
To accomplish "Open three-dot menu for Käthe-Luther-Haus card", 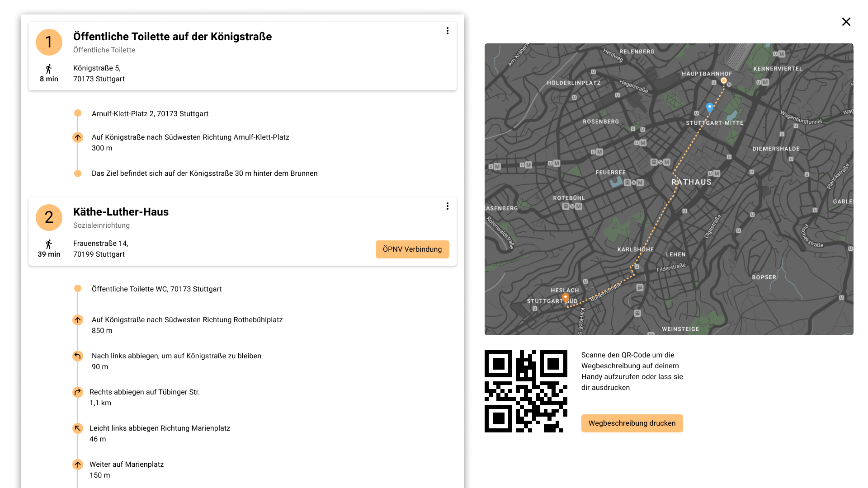I will [448, 206].
